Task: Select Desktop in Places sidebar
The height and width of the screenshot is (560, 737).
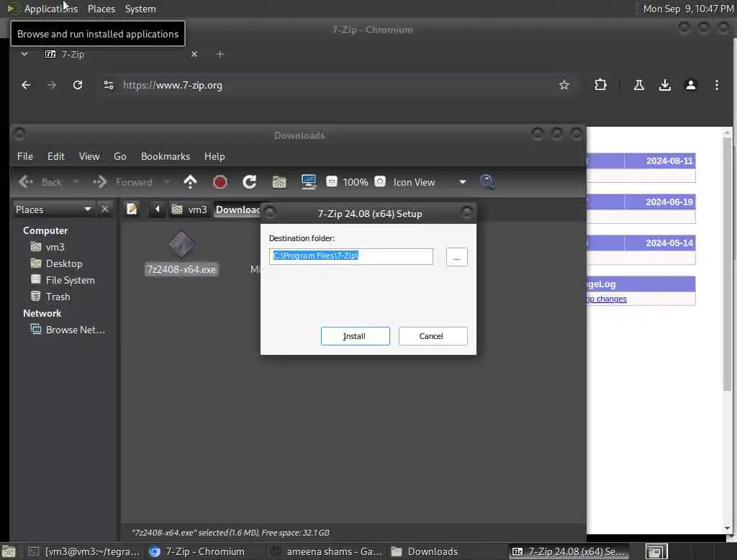Action: 64,263
